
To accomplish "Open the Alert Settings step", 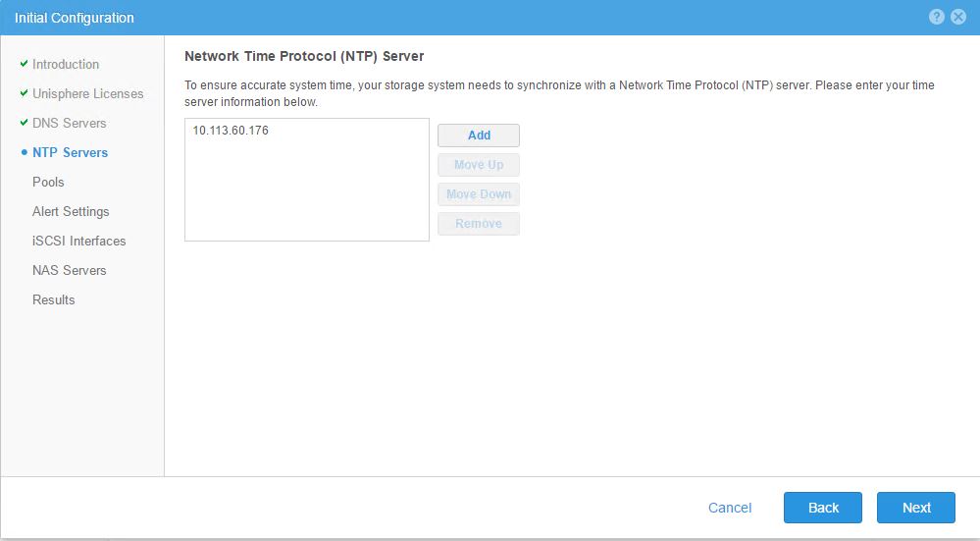I will (x=71, y=211).
